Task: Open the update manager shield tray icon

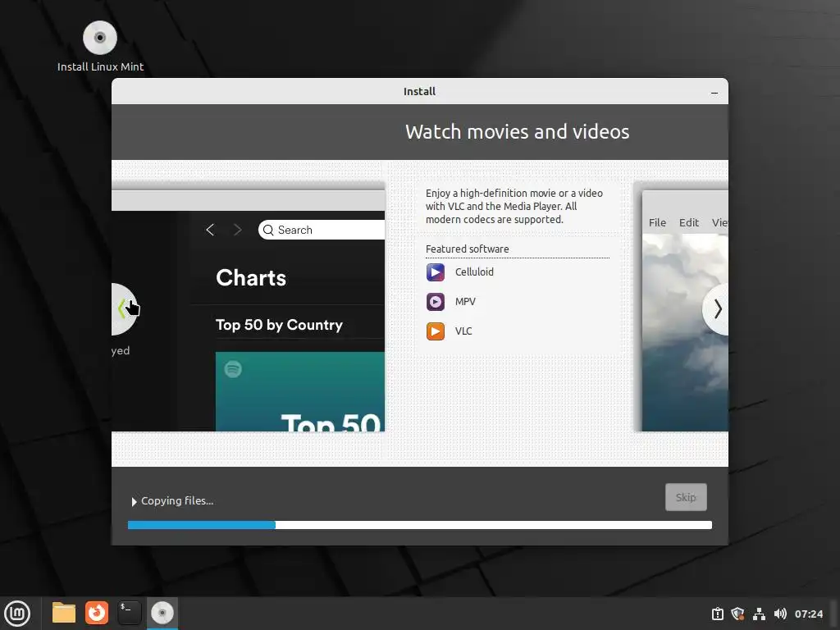Action: click(737, 614)
